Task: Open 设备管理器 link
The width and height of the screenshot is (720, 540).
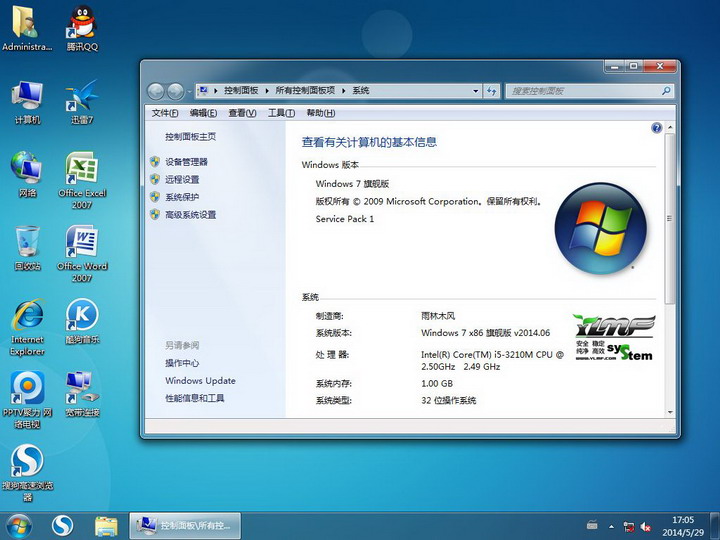Action: pyautogui.click(x=186, y=162)
